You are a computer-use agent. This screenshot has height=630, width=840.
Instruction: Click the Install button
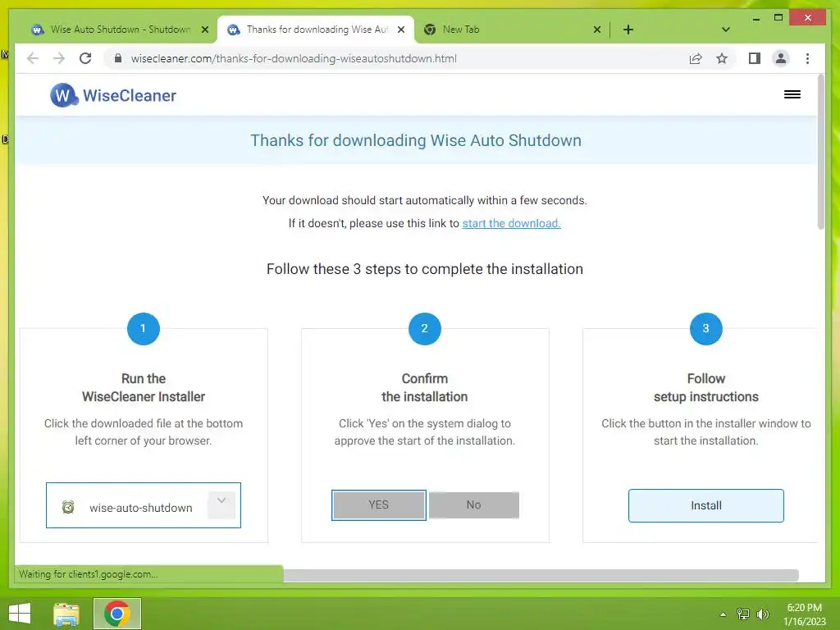705,505
